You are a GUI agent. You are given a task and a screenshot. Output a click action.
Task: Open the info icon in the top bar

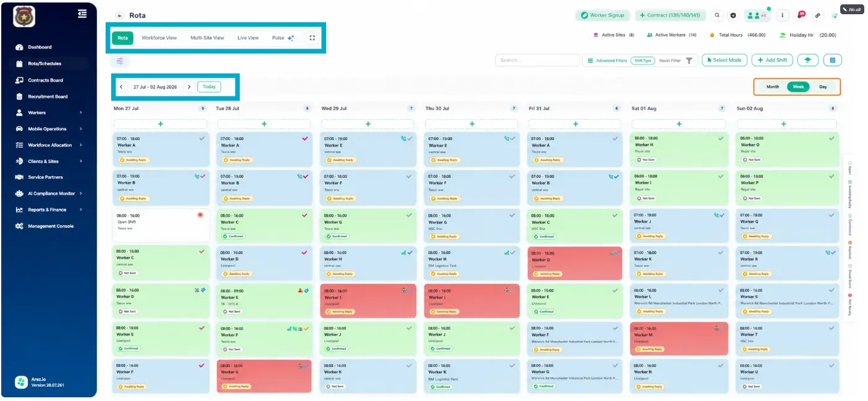[783, 15]
